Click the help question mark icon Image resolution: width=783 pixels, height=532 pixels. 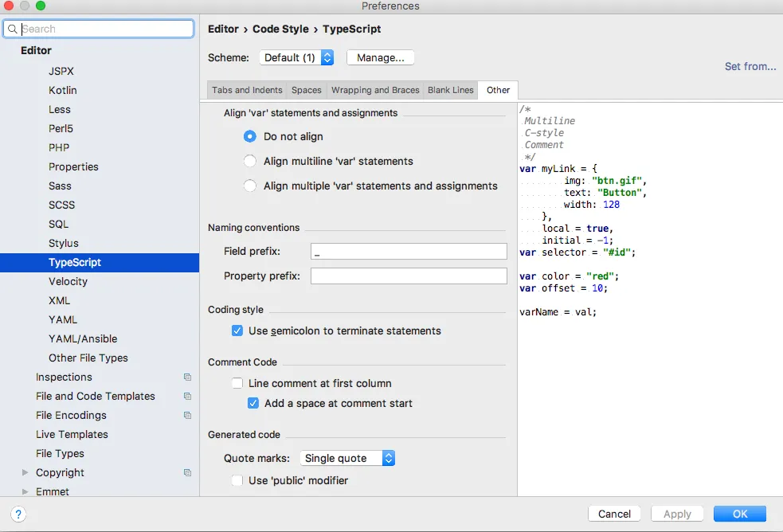coord(19,514)
